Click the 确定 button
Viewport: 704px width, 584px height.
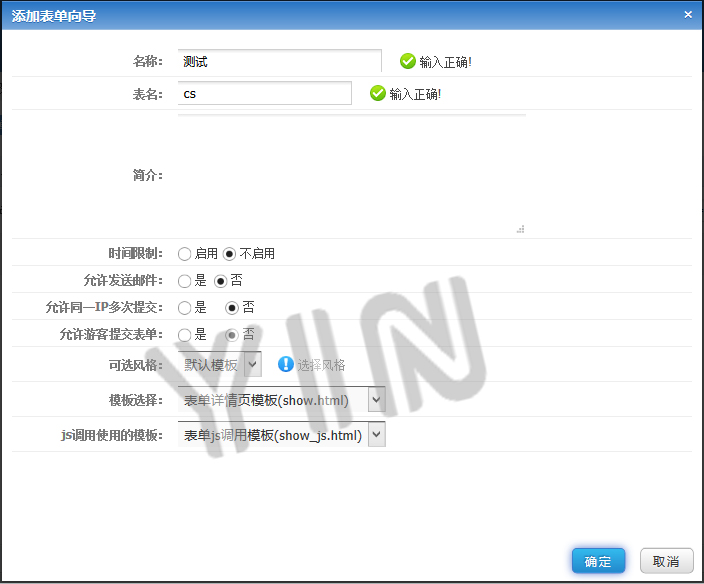[x=598, y=561]
